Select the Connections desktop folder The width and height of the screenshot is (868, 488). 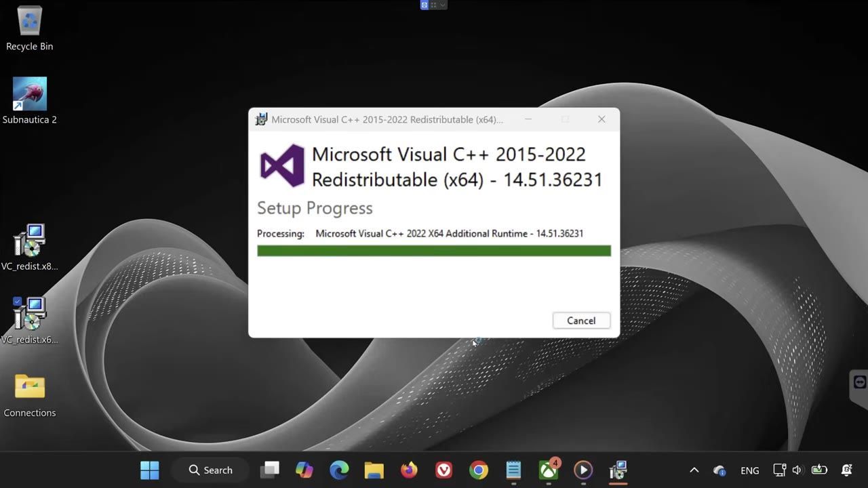coord(30,395)
